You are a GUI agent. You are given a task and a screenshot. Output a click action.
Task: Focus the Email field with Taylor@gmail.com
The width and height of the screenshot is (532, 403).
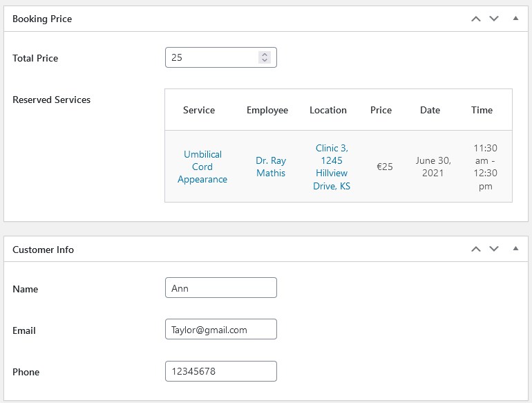[221, 329]
